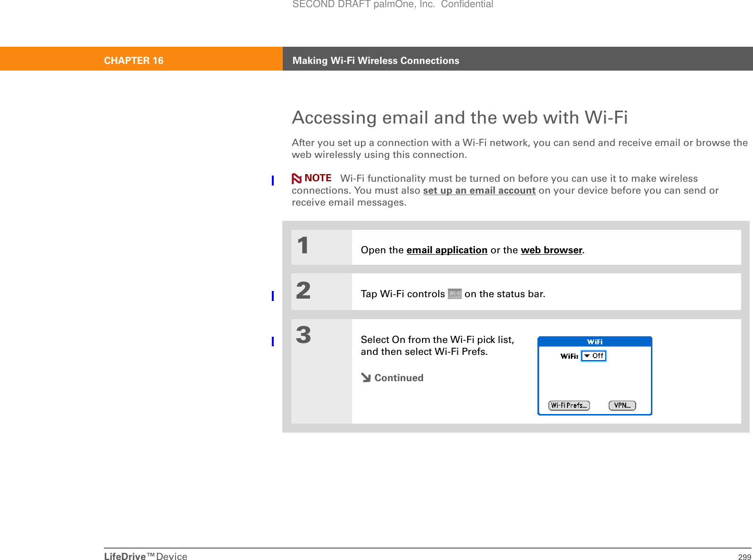Click the Continued arrow icon
Viewport: 753px width, 560px height.
pos(366,378)
